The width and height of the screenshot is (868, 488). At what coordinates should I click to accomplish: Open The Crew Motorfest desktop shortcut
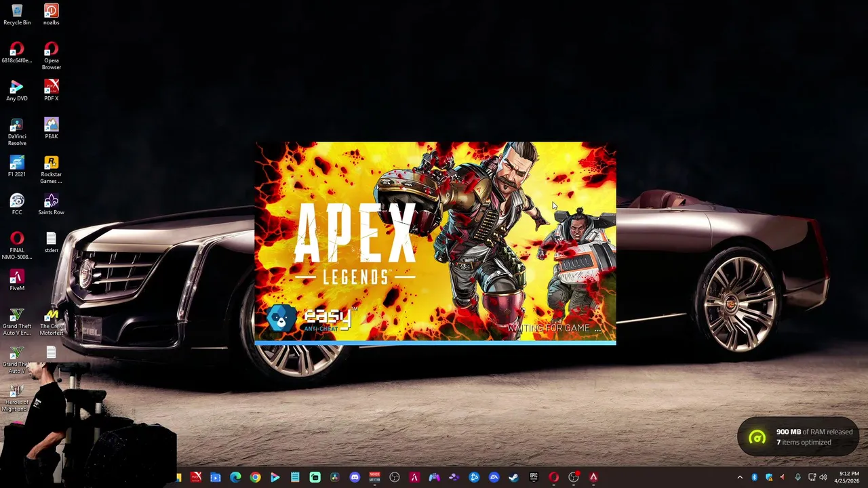51,321
